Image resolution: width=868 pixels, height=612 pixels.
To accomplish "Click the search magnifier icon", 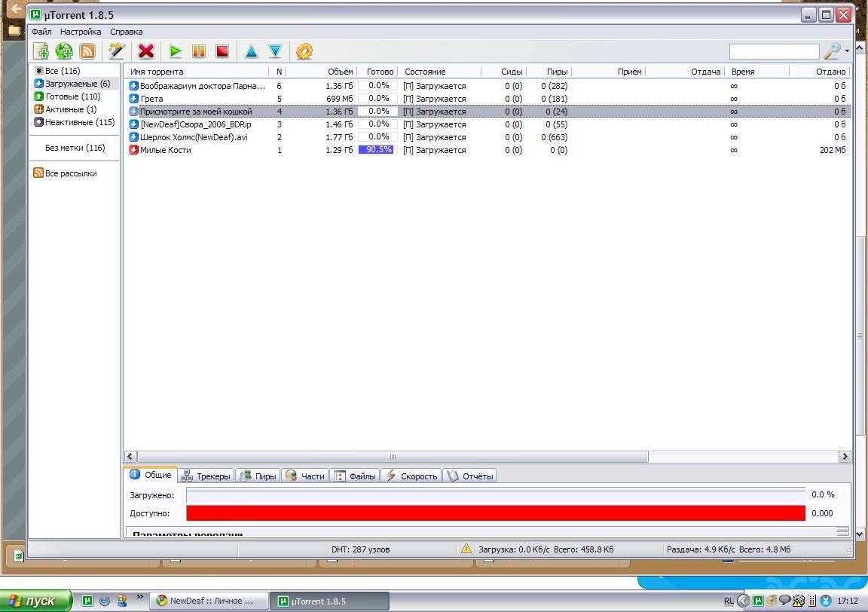I will (x=832, y=51).
